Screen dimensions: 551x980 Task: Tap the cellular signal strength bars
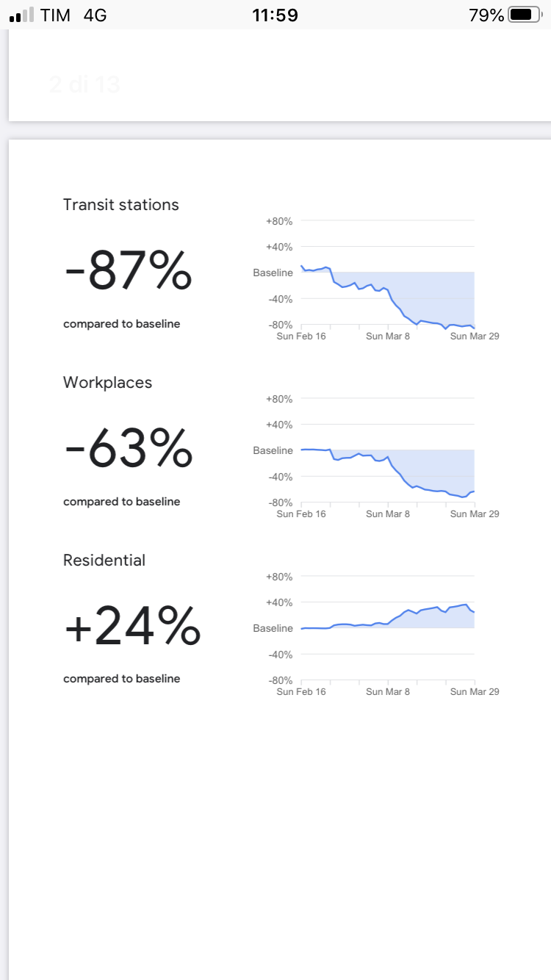click(x=22, y=15)
